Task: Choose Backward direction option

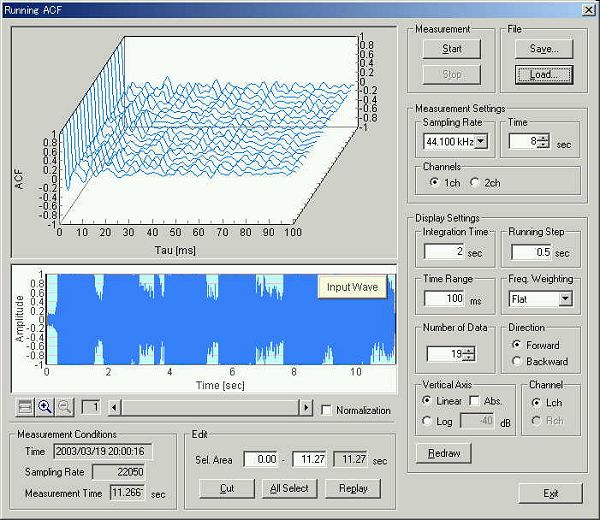Action: [516, 361]
